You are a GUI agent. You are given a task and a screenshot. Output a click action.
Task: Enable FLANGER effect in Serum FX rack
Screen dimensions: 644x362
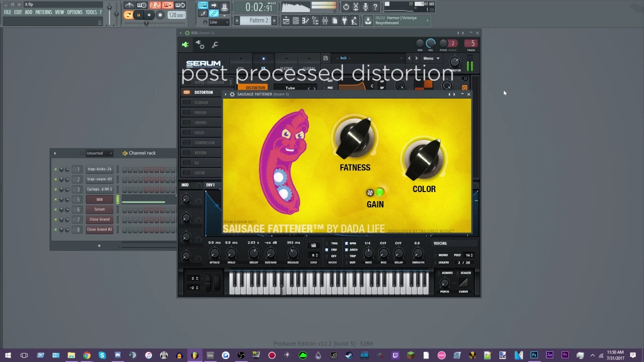(x=187, y=103)
